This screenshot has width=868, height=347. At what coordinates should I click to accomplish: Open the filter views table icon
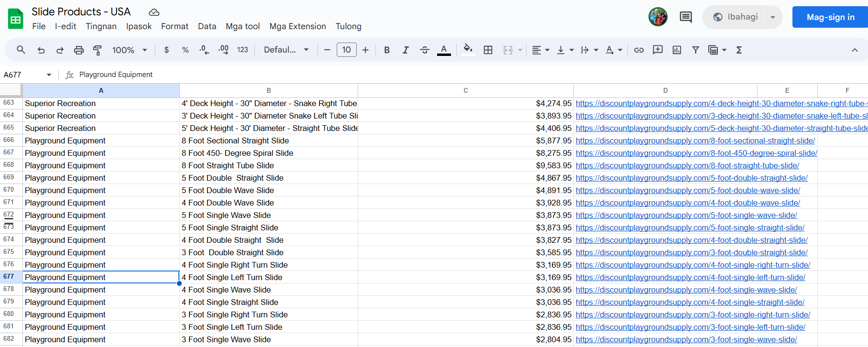click(713, 50)
